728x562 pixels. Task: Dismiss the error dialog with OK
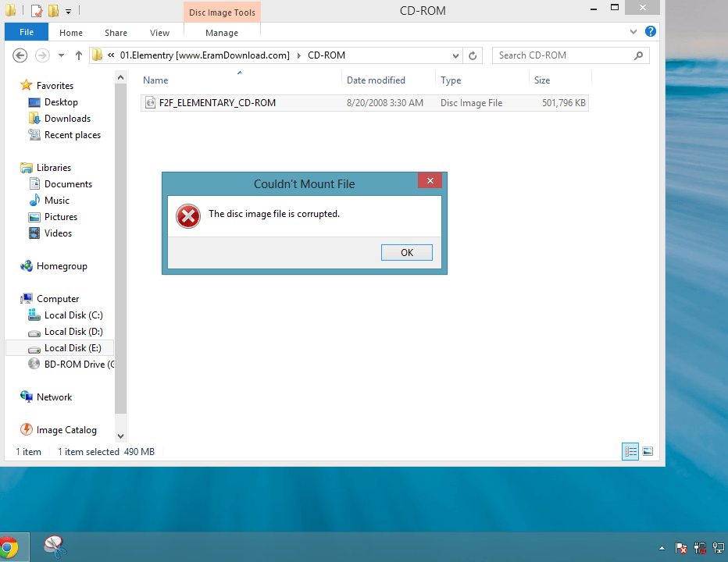click(406, 252)
